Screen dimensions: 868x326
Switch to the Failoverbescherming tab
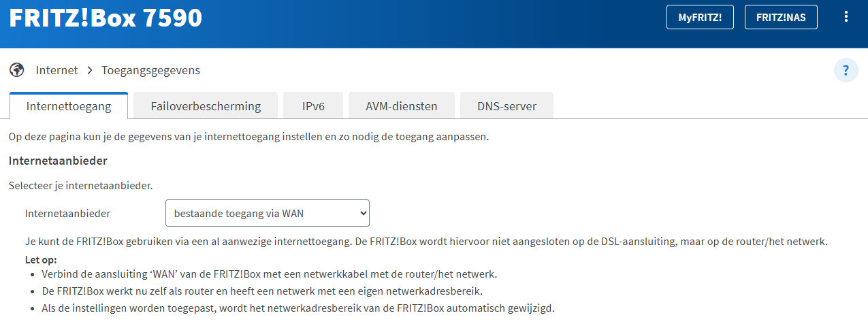click(206, 106)
